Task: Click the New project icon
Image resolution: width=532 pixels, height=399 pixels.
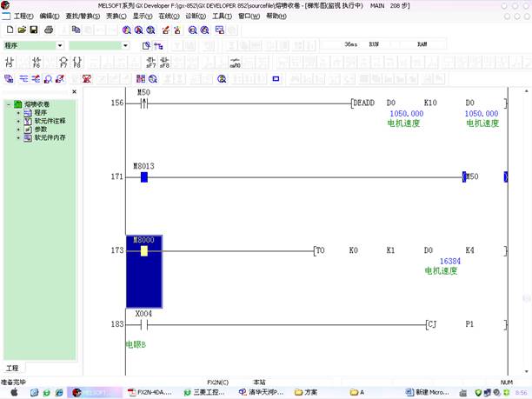Action: click(10, 30)
